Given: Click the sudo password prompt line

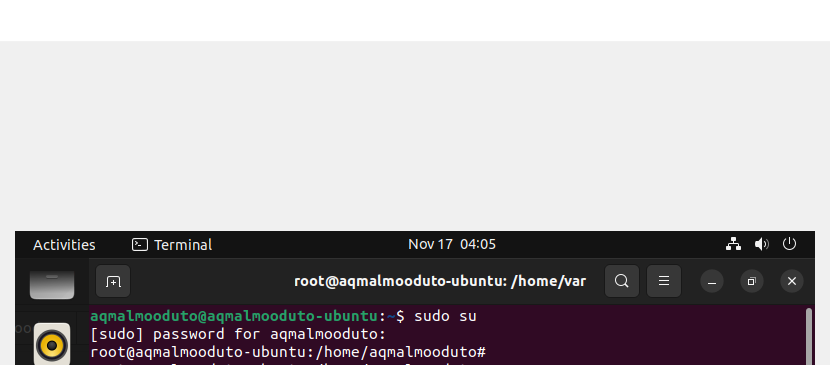Looking at the screenshot, I should point(238,334).
